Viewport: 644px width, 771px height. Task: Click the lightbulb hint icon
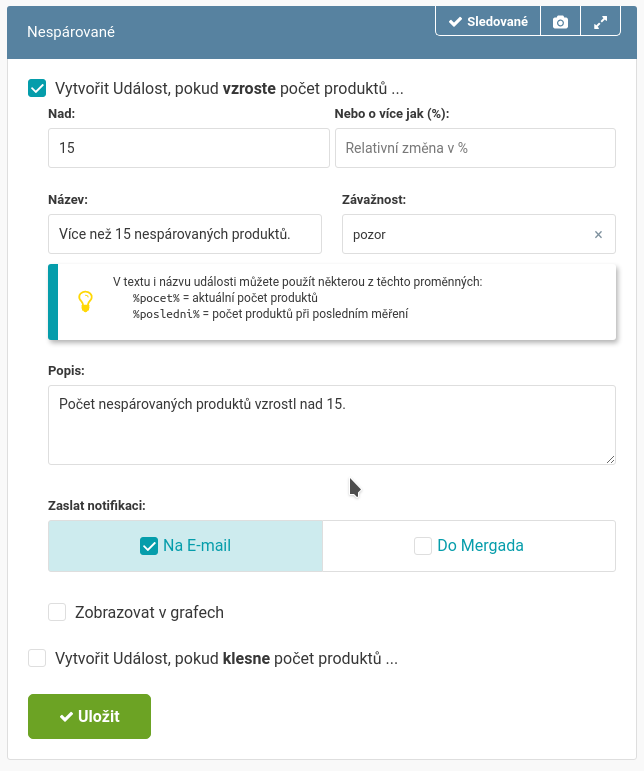(86, 301)
